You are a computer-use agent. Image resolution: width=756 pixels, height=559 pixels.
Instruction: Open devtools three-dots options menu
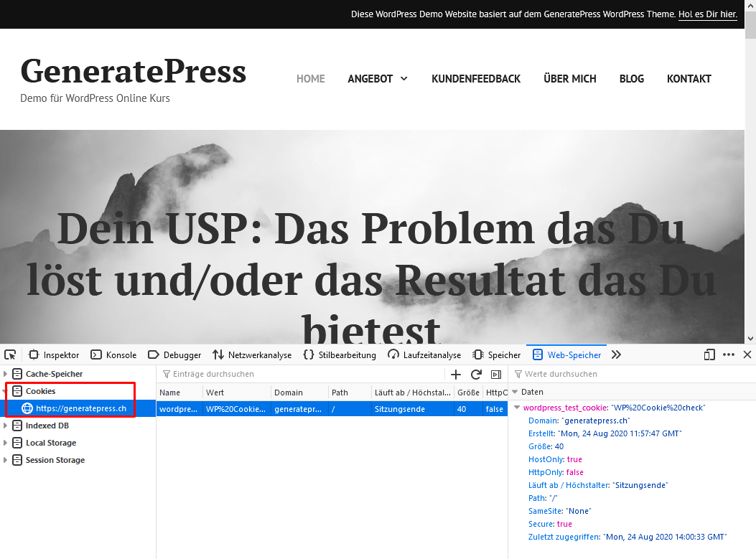pyautogui.click(x=729, y=354)
